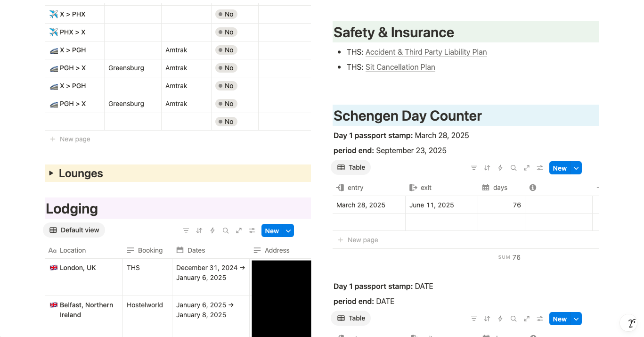Image resolution: width=644 pixels, height=337 pixels.
Task: Click the Schengen Day Counter heading
Action: coord(408,116)
